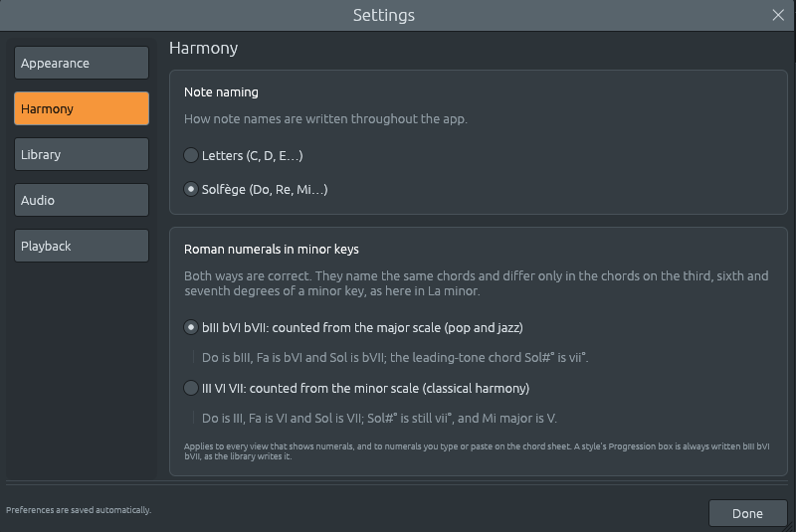Pick bIII bVI bVII major-scale numerals option
This screenshot has width=796, height=532.
[353, 327]
